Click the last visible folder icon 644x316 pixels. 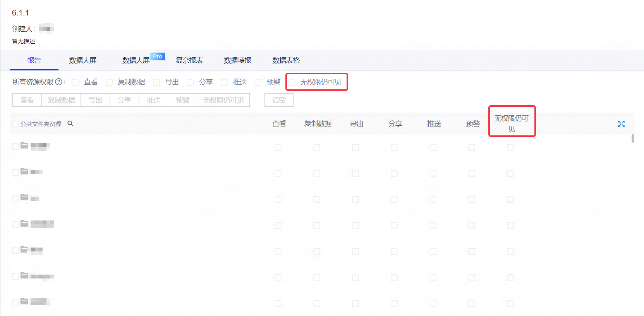pyautogui.click(x=24, y=301)
